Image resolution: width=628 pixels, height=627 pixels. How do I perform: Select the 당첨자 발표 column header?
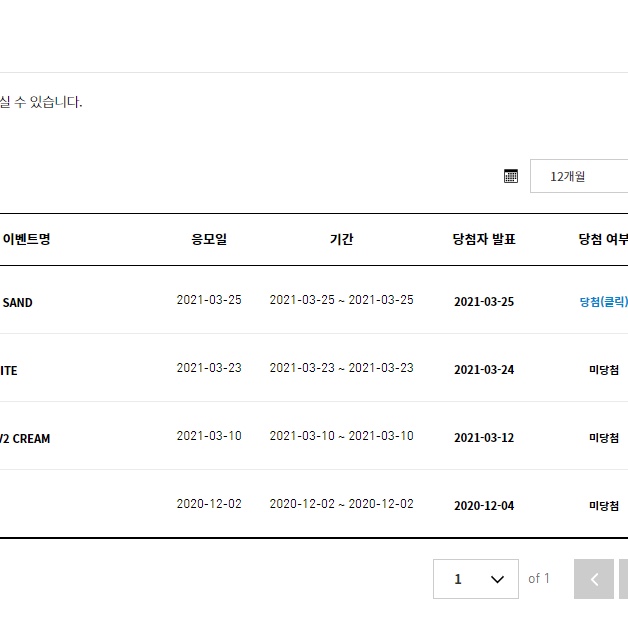coord(484,239)
